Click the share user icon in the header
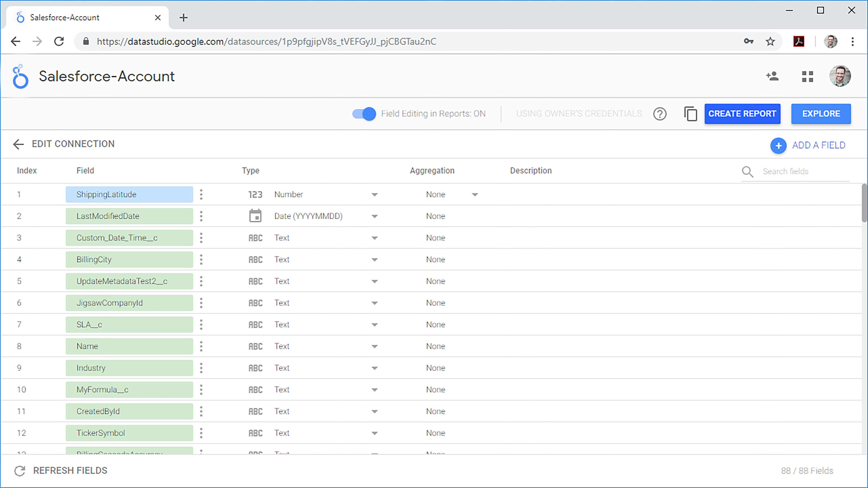This screenshot has width=868, height=488. [772, 76]
